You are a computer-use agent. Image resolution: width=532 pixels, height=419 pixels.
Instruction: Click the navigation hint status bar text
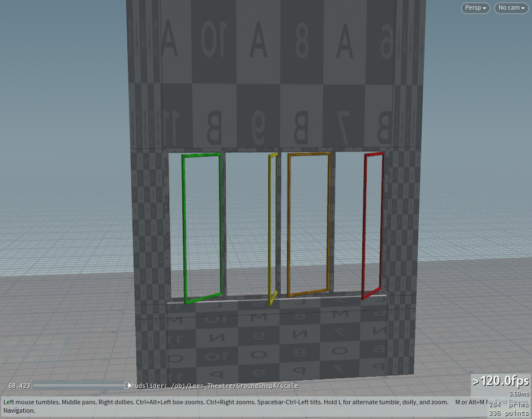pos(226,402)
